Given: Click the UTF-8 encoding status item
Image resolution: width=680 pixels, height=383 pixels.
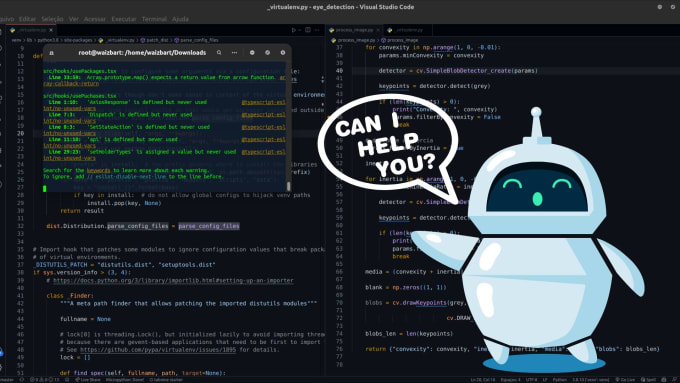Looking at the screenshot, I should point(531,380).
